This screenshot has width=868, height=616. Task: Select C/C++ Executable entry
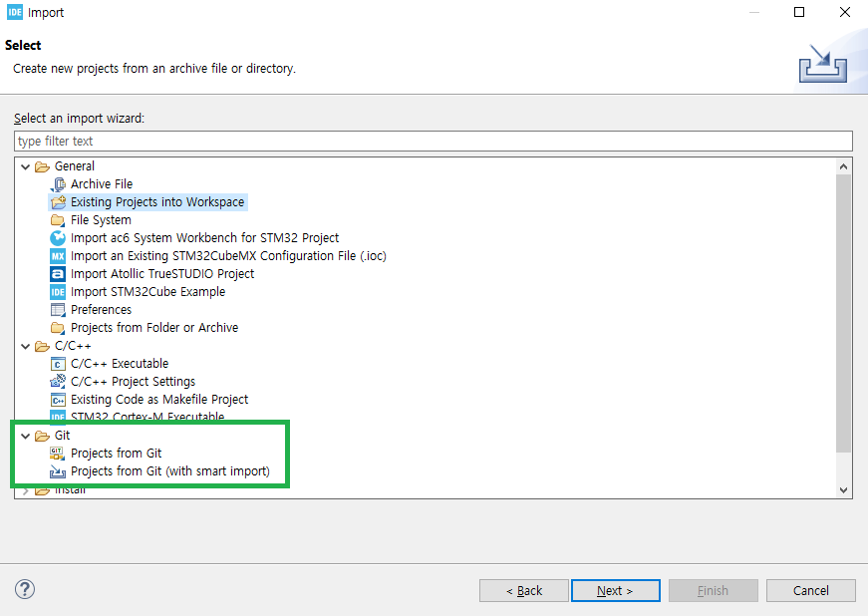(x=120, y=364)
